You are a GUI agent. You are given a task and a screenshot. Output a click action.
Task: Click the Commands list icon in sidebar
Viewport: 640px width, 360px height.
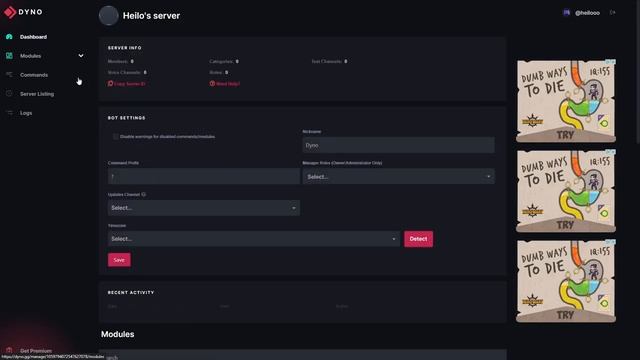9,75
